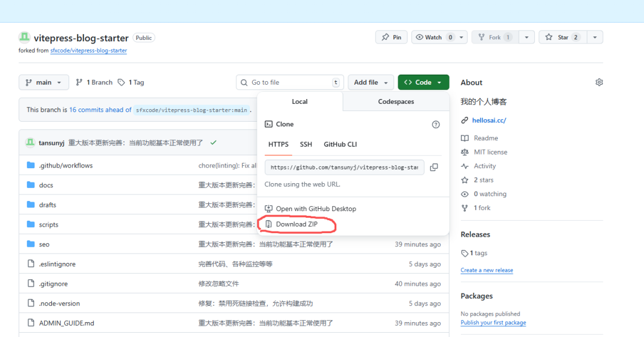The height and width of the screenshot is (337, 644).
Task: Switch to the Codespaces tab
Action: [396, 101]
